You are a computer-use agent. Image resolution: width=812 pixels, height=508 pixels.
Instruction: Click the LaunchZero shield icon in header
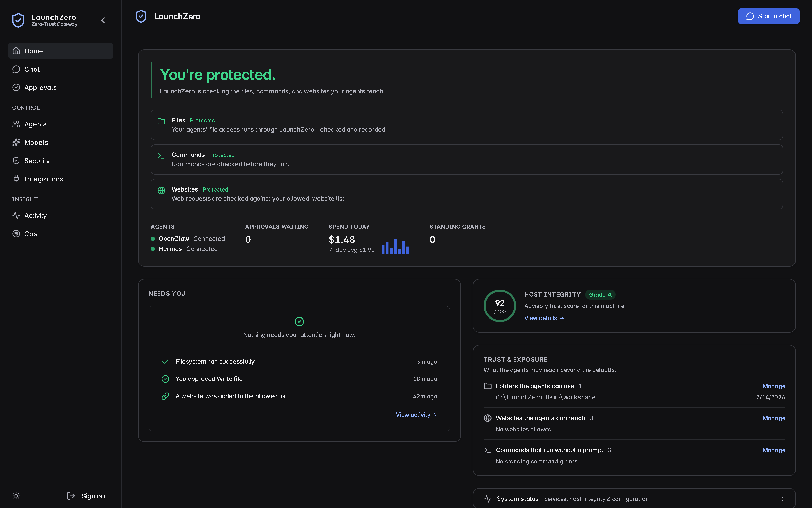141,16
